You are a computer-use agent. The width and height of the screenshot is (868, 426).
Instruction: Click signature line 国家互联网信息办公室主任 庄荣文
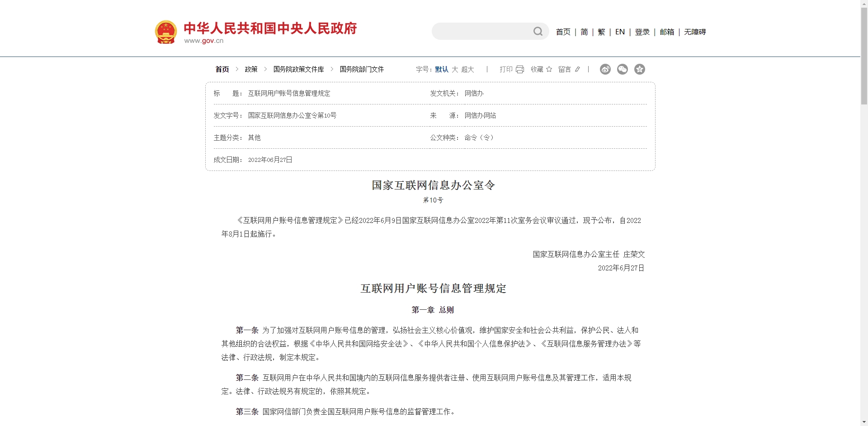(589, 254)
